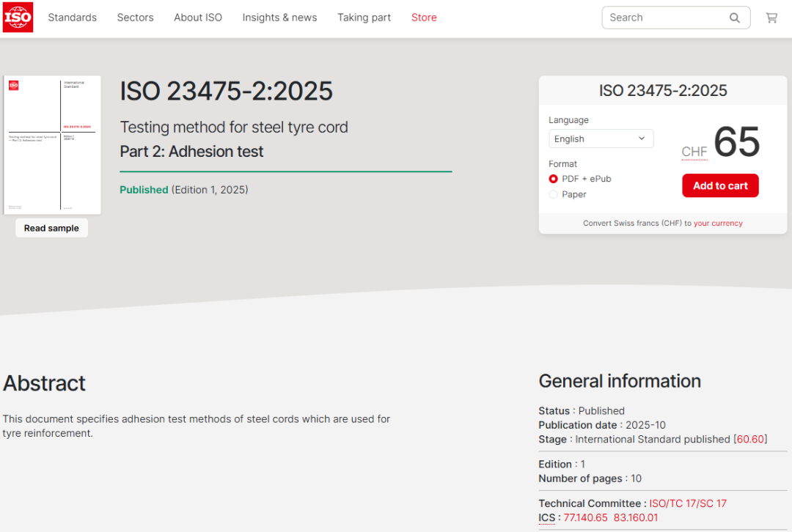The image size is (792, 532).
Task: Go to the Store section
Action: coord(424,18)
